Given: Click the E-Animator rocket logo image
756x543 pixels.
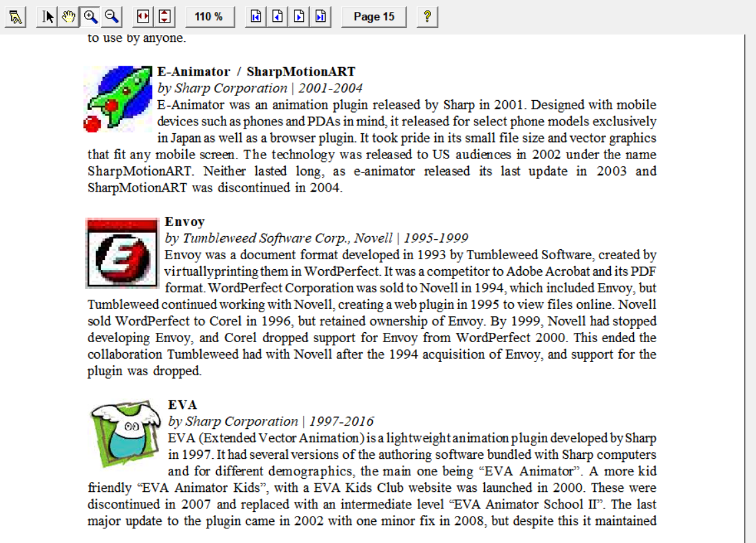Looking at the screenshot, I should [x=118, y=99].
